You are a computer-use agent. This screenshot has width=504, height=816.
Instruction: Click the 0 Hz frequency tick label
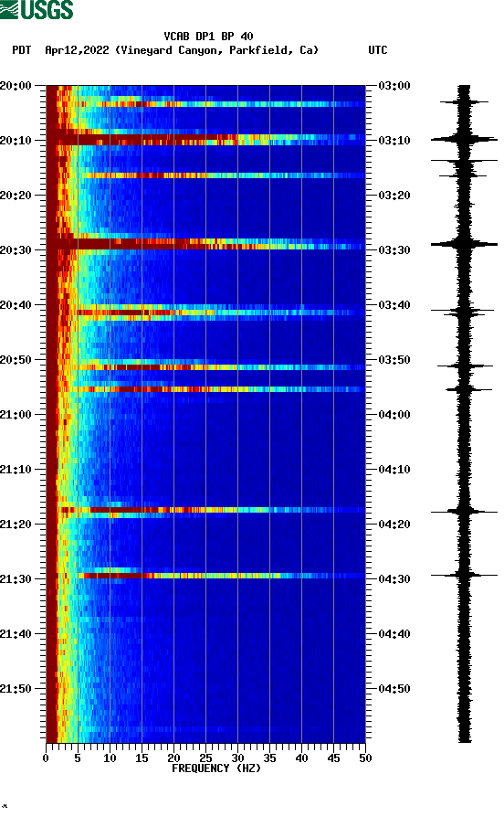coord(46,758)
